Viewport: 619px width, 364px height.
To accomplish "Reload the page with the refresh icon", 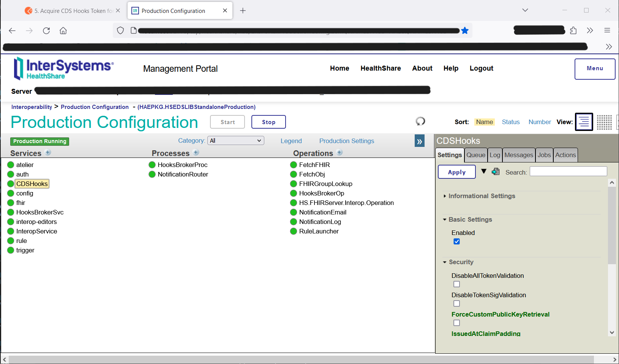I will click(46, 31).
